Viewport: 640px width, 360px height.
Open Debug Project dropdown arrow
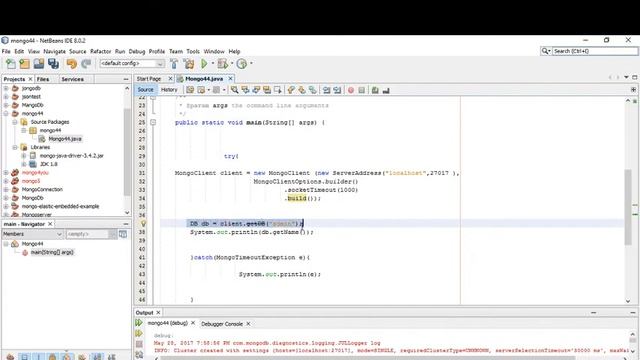tap(231, 63)
